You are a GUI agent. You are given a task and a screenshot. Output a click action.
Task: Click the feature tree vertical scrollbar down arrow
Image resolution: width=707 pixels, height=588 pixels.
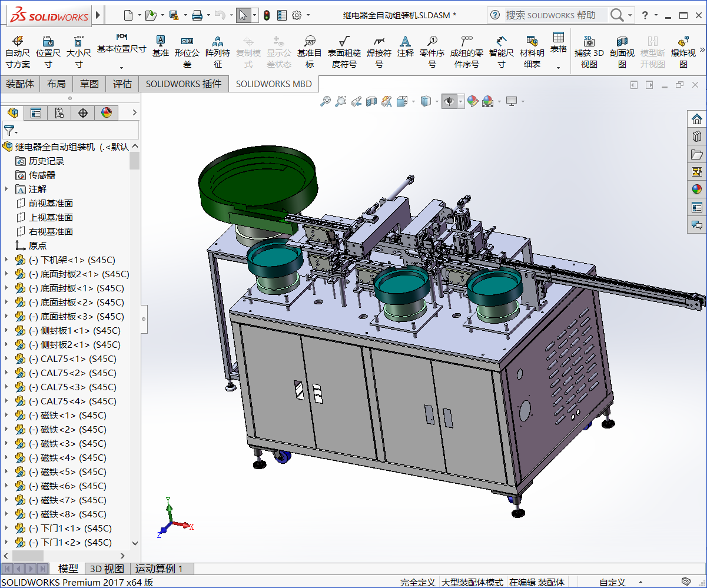click(x=135, y=543)
